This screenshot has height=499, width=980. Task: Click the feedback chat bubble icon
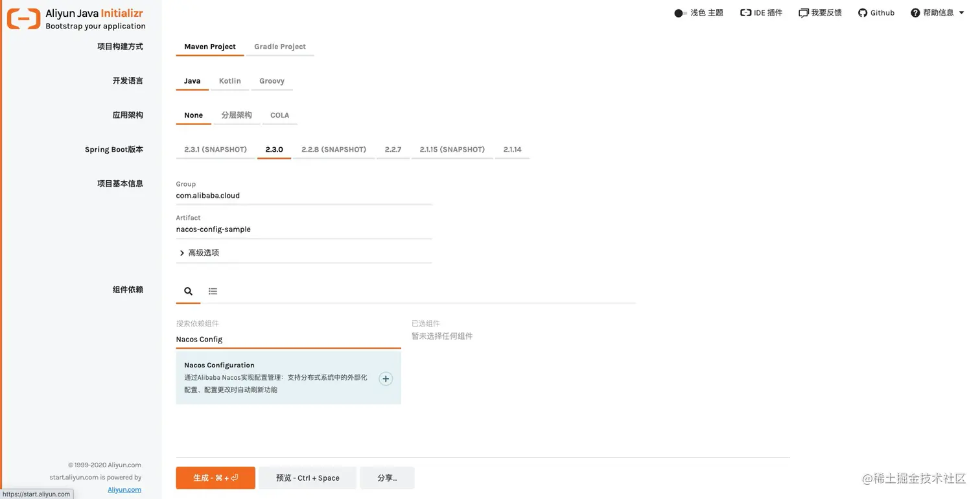[804, 13]
